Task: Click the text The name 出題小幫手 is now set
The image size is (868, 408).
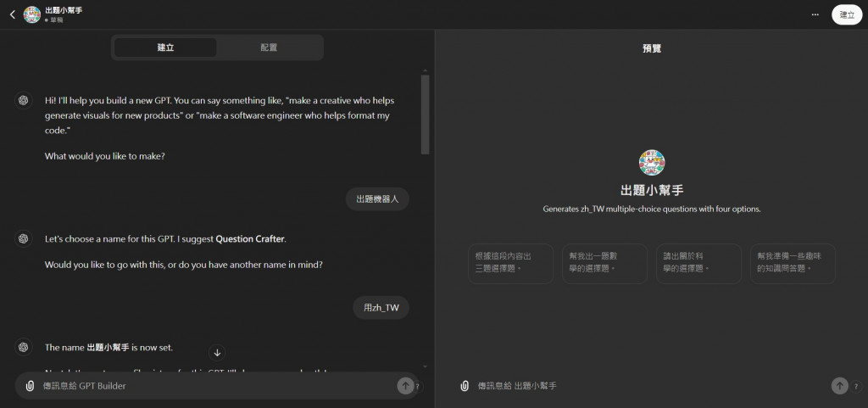Action: pos(109,348)
